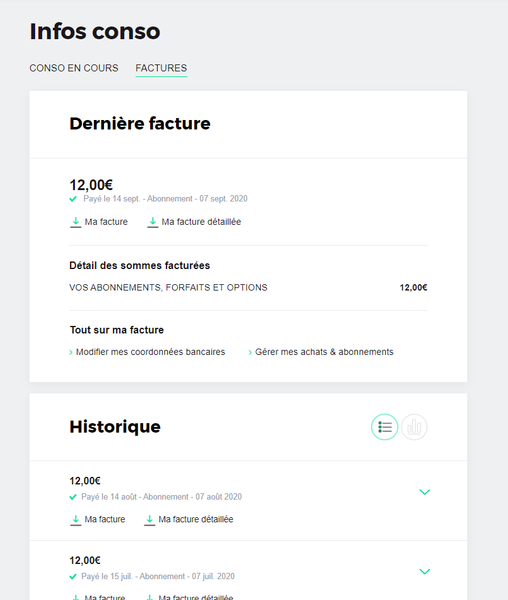Image resolution: width=508 pixels, height=600 pixels.
Task: Expand the August 2020 invoice chevron
Action: click(425, 492)
